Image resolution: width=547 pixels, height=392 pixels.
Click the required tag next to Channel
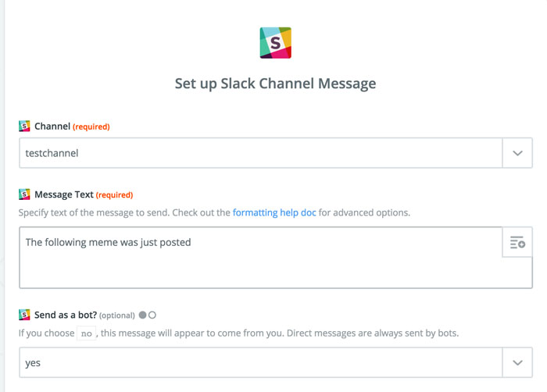(91, 127)
